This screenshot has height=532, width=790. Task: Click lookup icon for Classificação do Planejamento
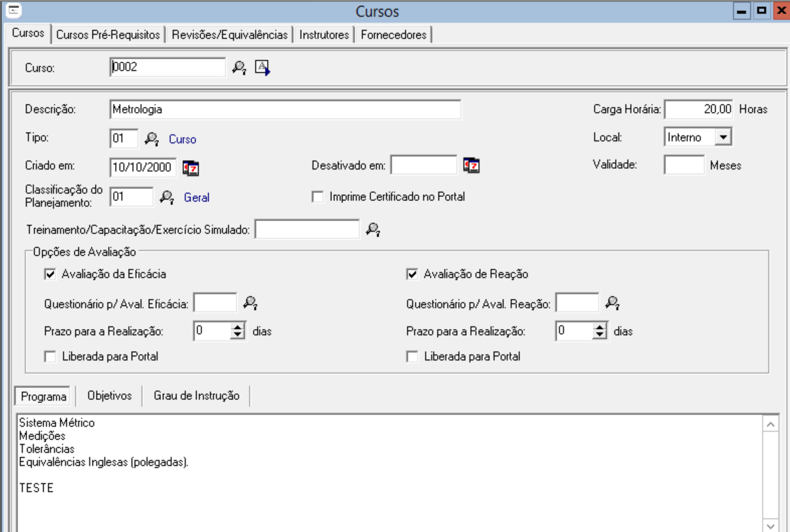pyautogui.click(x=166, y=197)
